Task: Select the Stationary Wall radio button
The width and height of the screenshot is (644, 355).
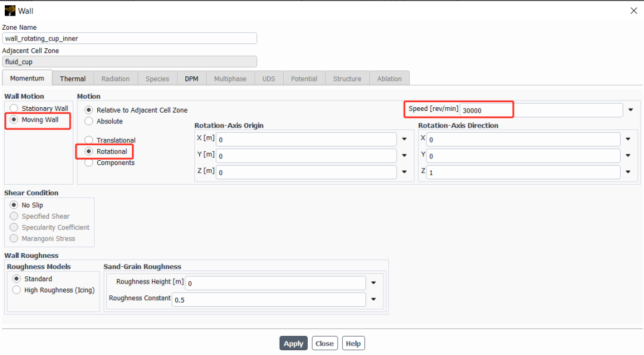Action: 14,108
